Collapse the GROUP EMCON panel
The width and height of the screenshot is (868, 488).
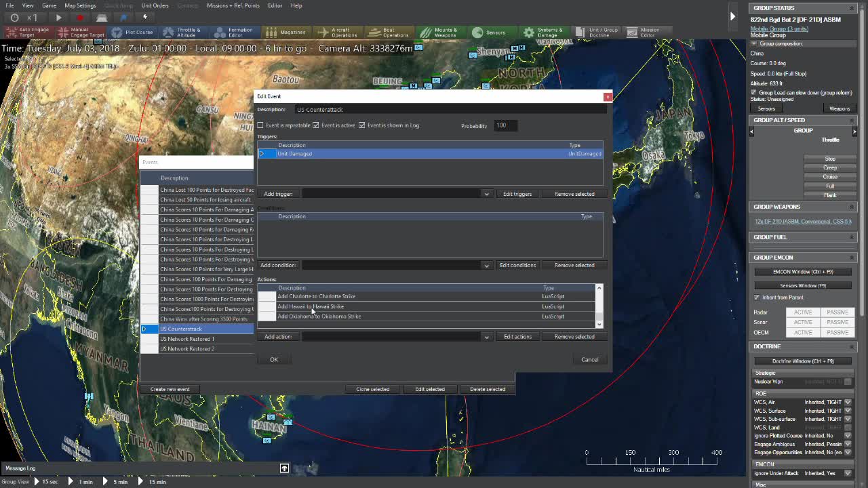[853, 258]
